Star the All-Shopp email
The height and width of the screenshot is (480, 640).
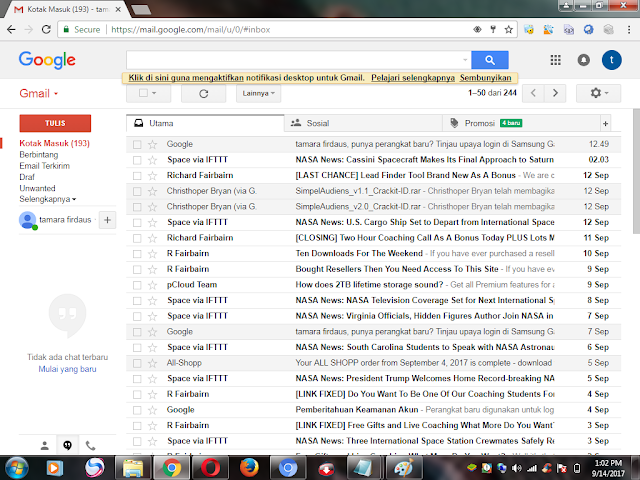(x=152, y=363)
